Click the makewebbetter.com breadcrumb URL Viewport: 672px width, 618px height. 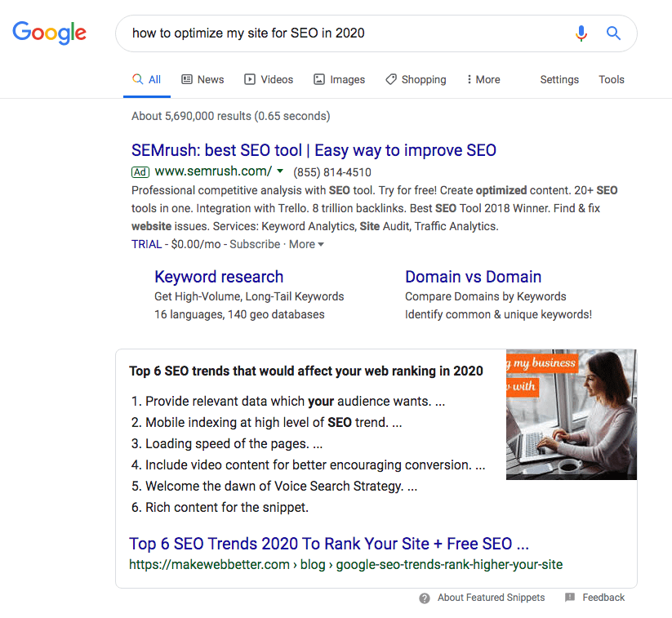[x=346, y=564]
